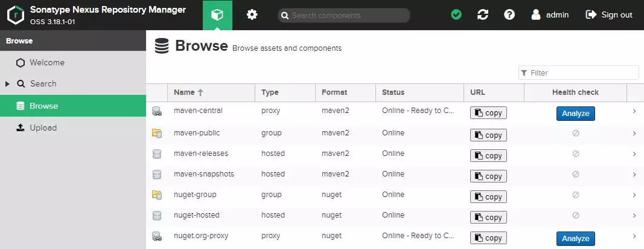Click the Sonatype Nexus logo icon
644x249 pixels.
pyautogui.click(x=15, y=15)
